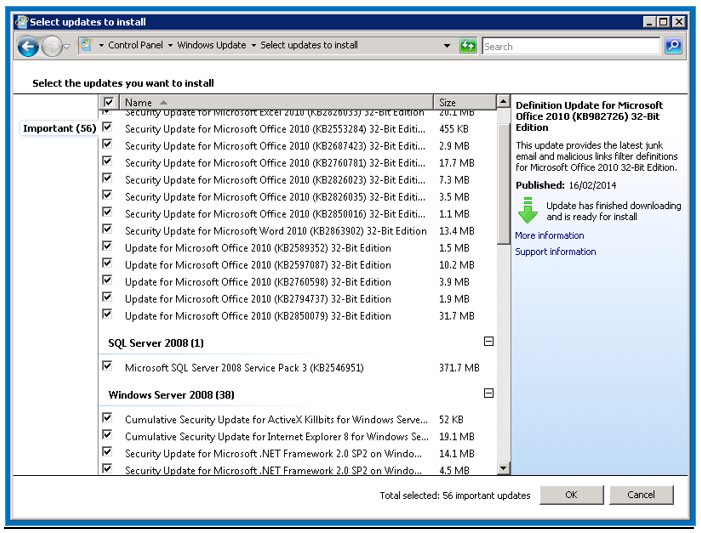The image size is (701, 533).
Task: Maximize the Select updates window
Action: pyautogui.click(x=664, y=21)
